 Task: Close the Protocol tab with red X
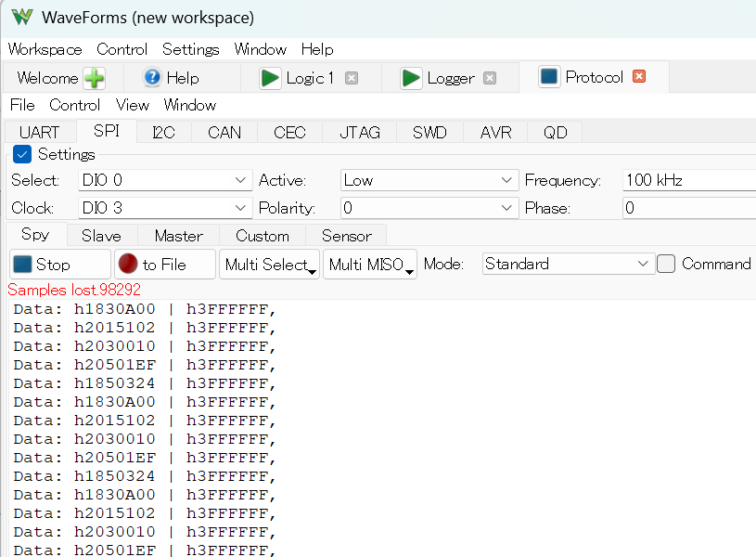tap(639, 76)
